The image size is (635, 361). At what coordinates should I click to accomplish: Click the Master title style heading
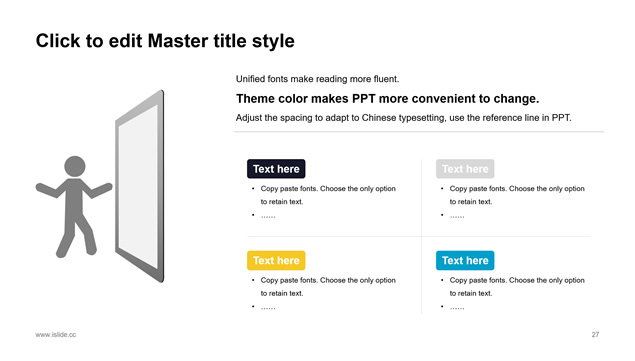click(x=165, y=41)
